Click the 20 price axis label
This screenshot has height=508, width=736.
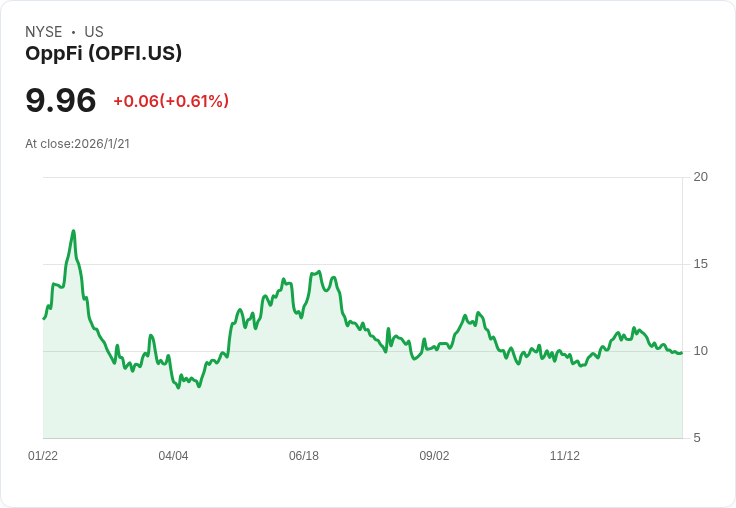pyautogui.click(x=701, y=177)
